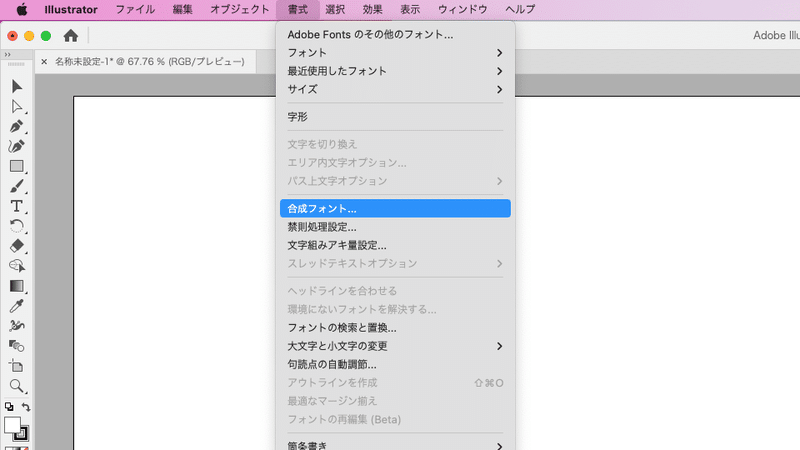The width and height of the screenshot is (800, 450).
Task: Select the Eraser tool
Action: (x=16, y=246)
